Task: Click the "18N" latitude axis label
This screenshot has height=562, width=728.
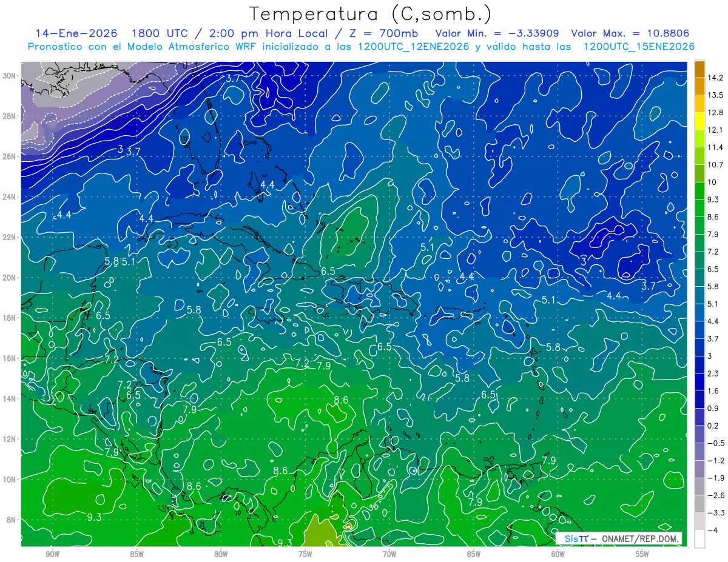Action: (x=10, y=318)
